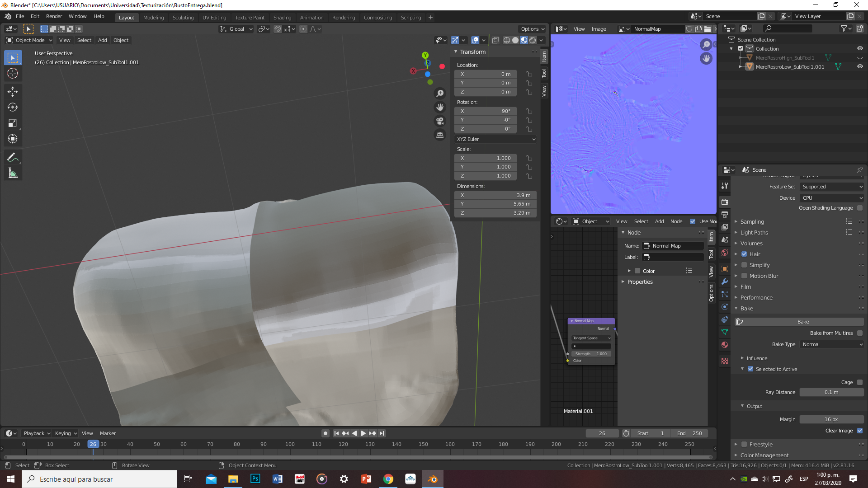
Task: Select the Annotate pencil tool
Action: (x=13, y=157)
